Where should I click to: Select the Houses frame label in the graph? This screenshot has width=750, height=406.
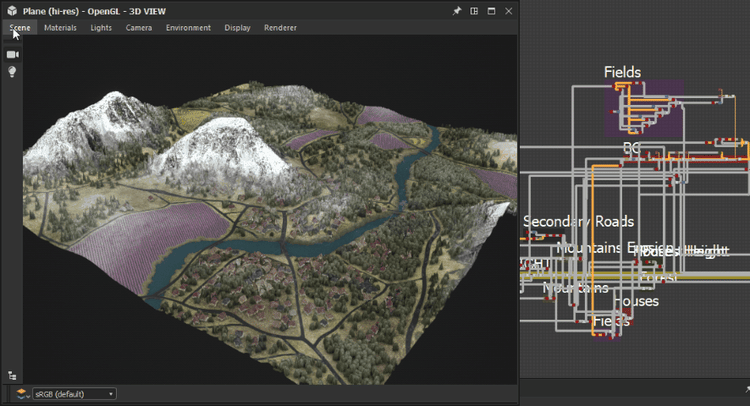click(x=636, y=301)
